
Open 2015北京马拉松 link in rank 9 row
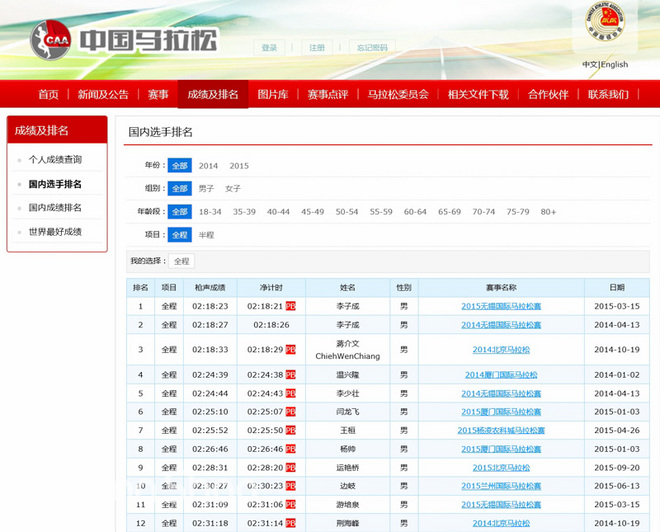(x=501, y=468)
